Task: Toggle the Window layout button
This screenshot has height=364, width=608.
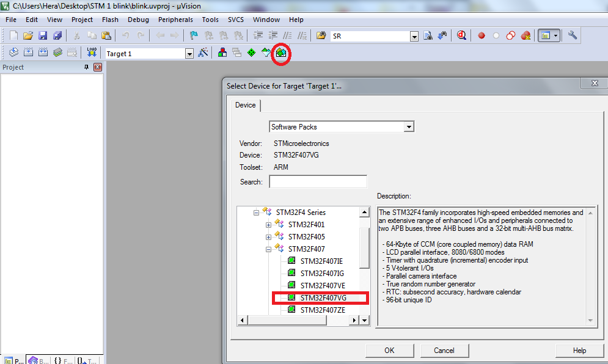Action: click(546, 35)
